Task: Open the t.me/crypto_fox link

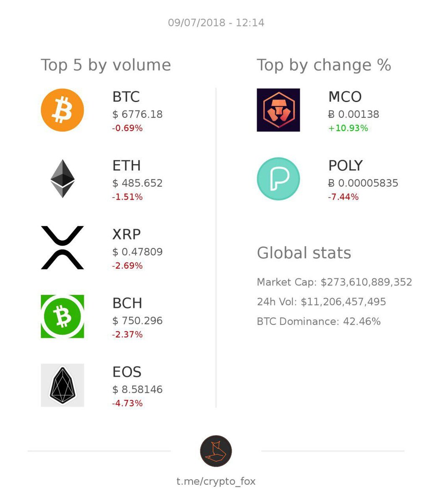Action: (216, 481)
